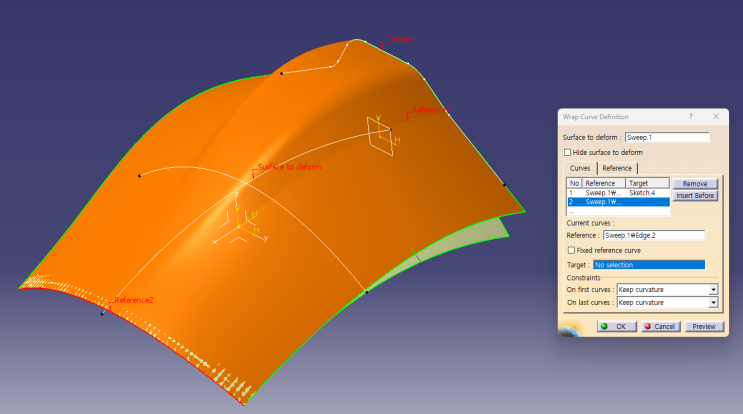Enable Fixed reference curve checkbox

pos(571,250)
